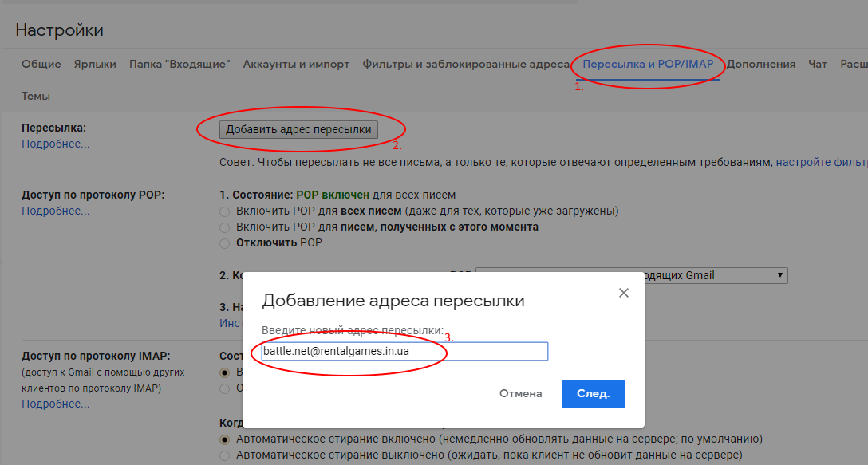The height and width of the screenshot is (465, 868).
Task: Switch to the Чат tab
Action: coord(817,64)
